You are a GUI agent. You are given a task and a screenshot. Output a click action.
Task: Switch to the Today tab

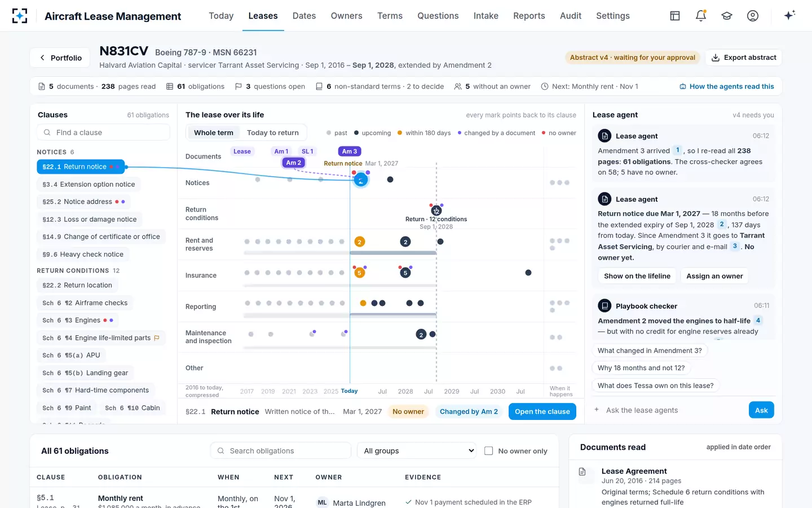point(221,16)
